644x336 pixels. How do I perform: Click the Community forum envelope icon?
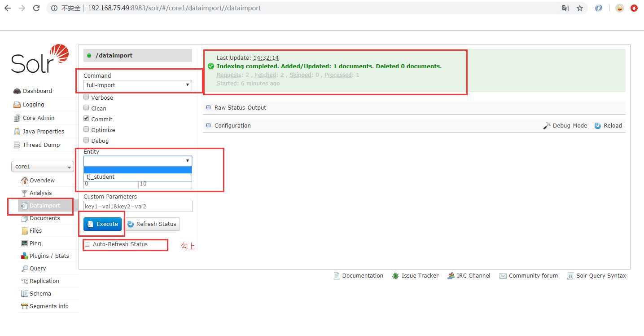[503, 276]
